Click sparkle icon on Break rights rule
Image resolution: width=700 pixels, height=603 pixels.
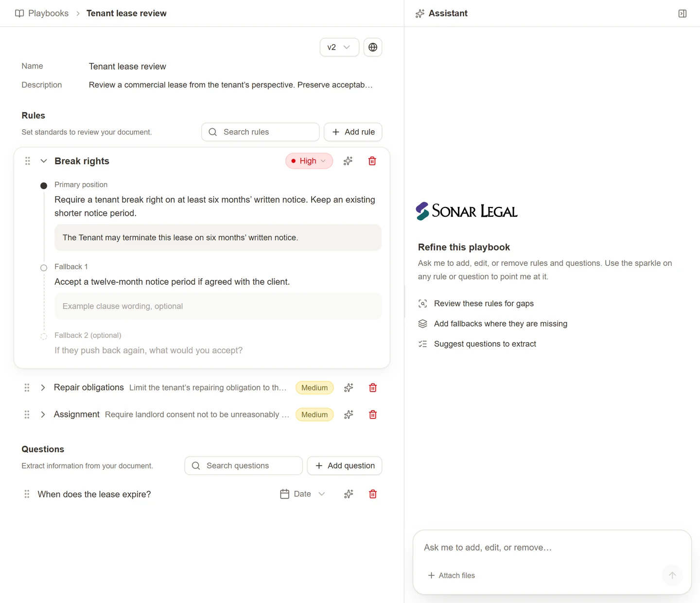pos(348,161)
